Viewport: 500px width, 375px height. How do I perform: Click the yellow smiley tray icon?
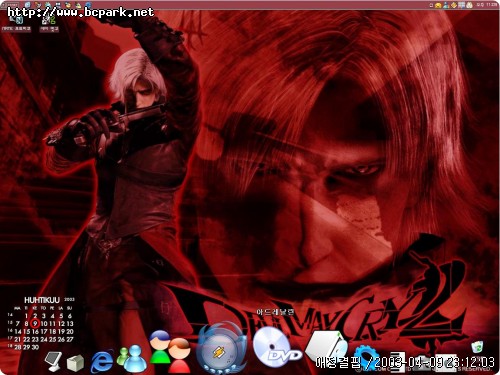(438, 5)
